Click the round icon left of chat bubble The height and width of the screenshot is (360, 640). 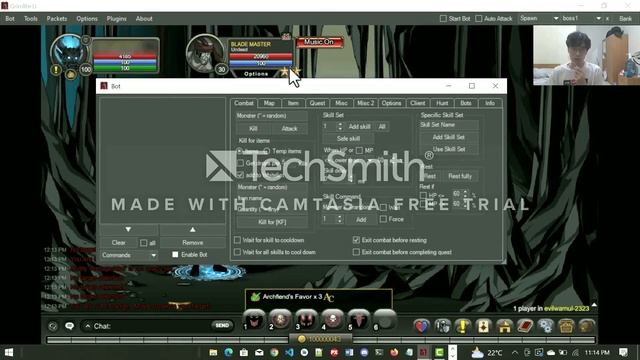pos(53,326)
